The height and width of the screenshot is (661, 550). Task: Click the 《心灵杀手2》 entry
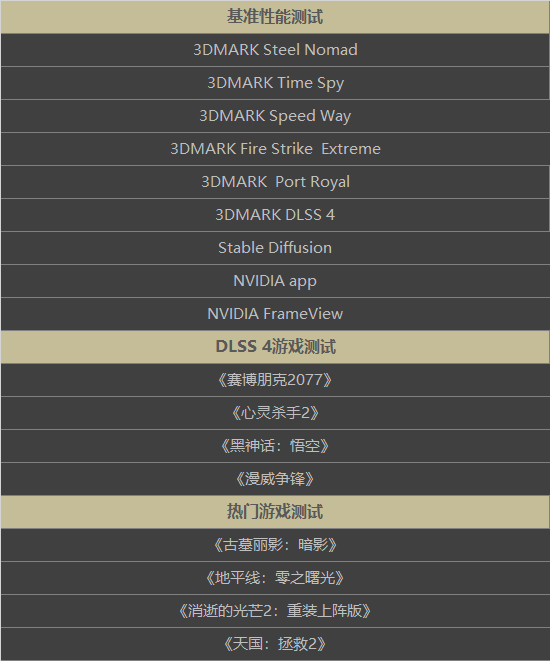click(x=275, y=413)
